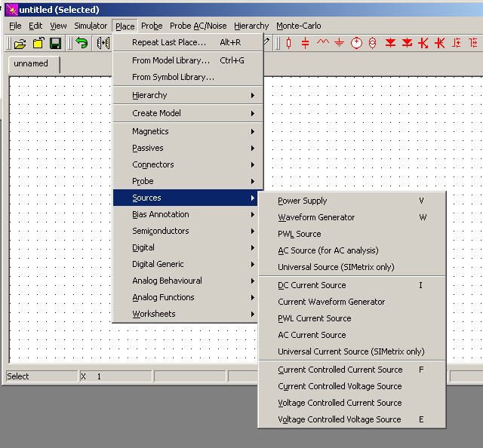Place an N-channel MOSFET from the toolbar
483x448 pixels.
[x=456, y=43]
